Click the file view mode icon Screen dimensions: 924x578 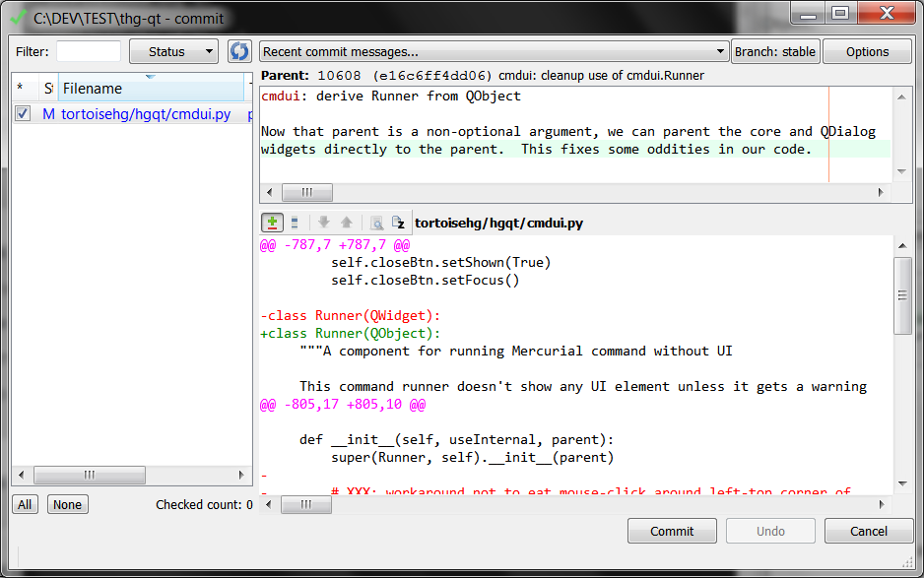295,224
